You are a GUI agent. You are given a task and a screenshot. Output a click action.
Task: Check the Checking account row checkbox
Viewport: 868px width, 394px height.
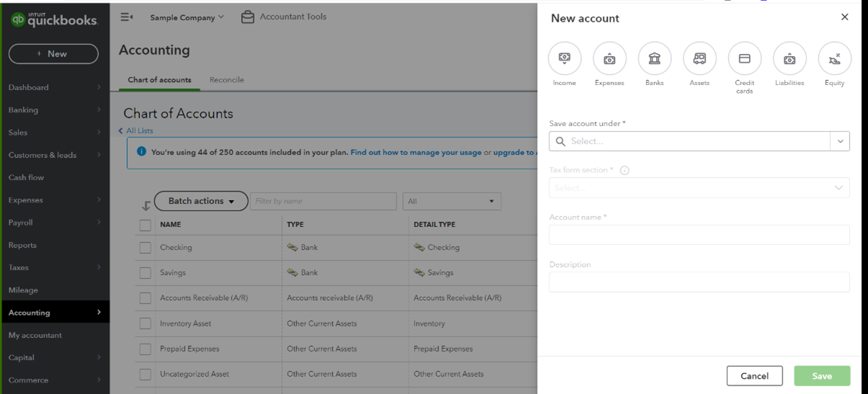146,247
